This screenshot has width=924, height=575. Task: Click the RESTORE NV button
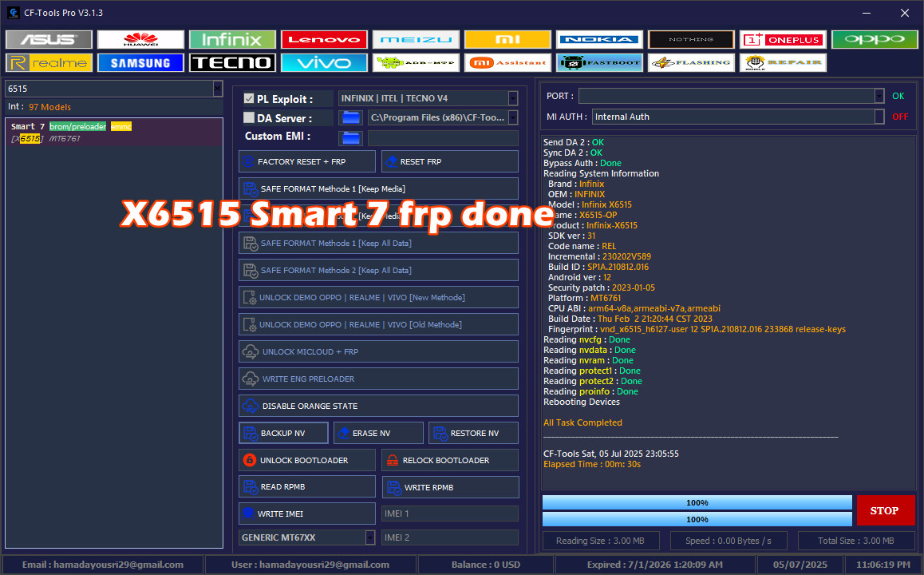point(474,433)
